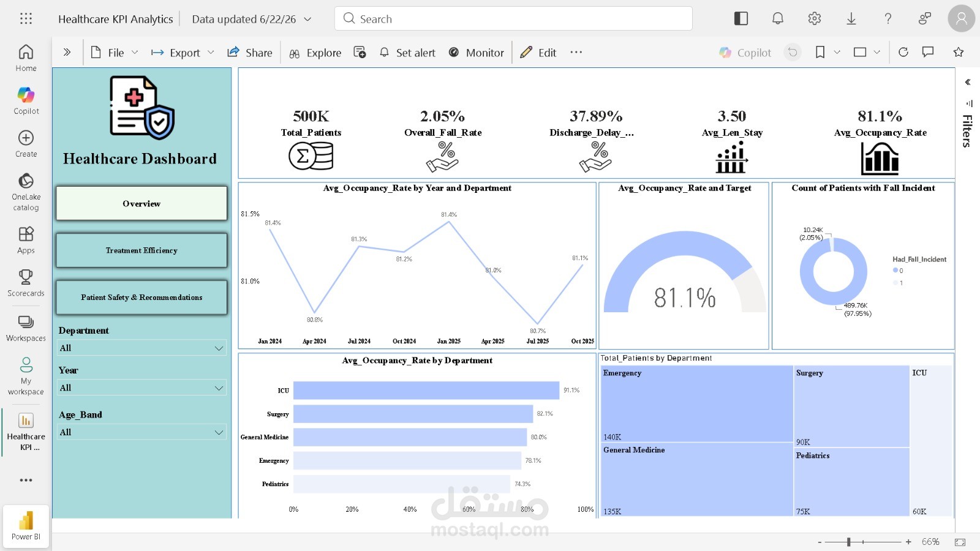Click toolbar more options ellipsis
The width and height of the screenshot is (980, 551).
[576, 53]
